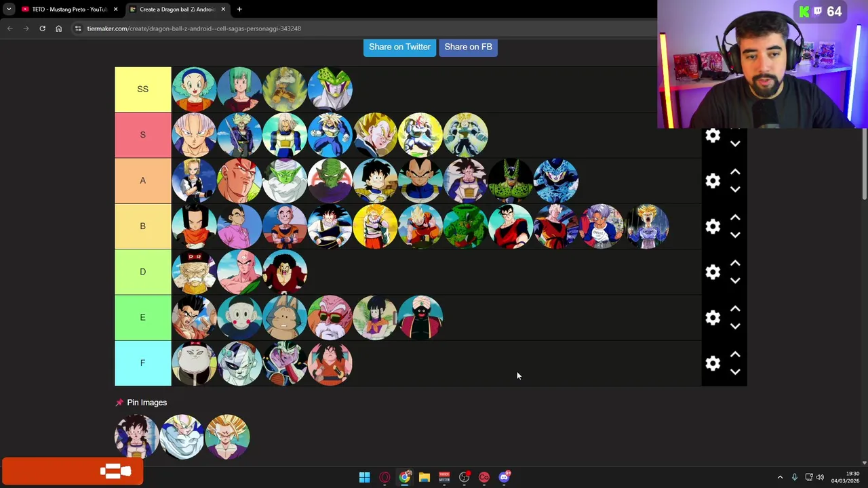Image resolution: width=868 pixels, height=488 pixels.
Task: Select first Trunks thumbnail in S tier
Action: tap(194, 135)
